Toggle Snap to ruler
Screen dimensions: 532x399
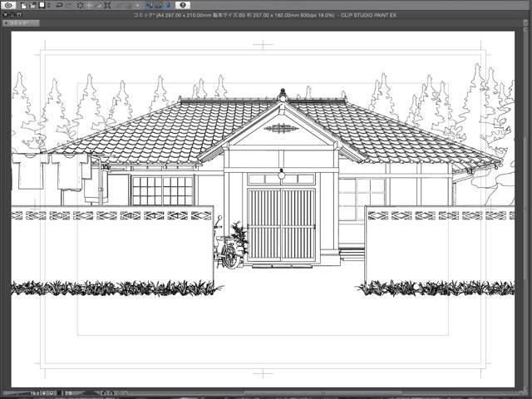[x=150, y=6]
